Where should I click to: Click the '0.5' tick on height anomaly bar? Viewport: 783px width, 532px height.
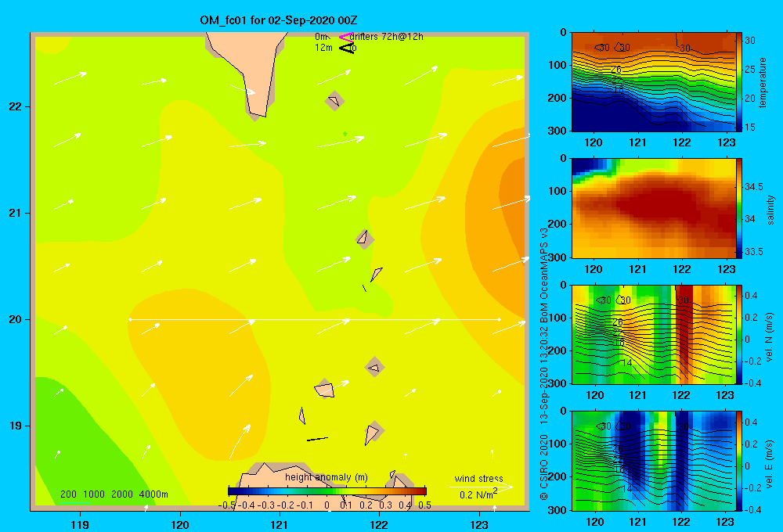click(x=425, y=505)
